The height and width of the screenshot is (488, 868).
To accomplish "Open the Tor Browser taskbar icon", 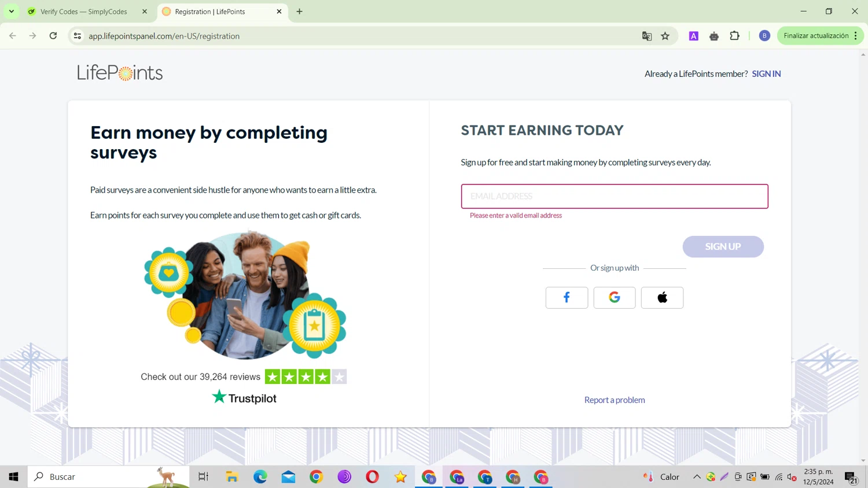I will (x=344, y=477).
